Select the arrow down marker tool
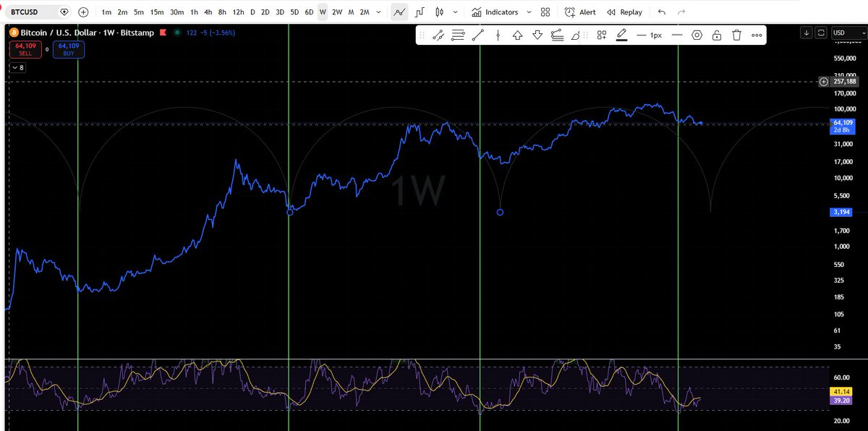Screen dimensions: 868x431 [x=537, y=35]
